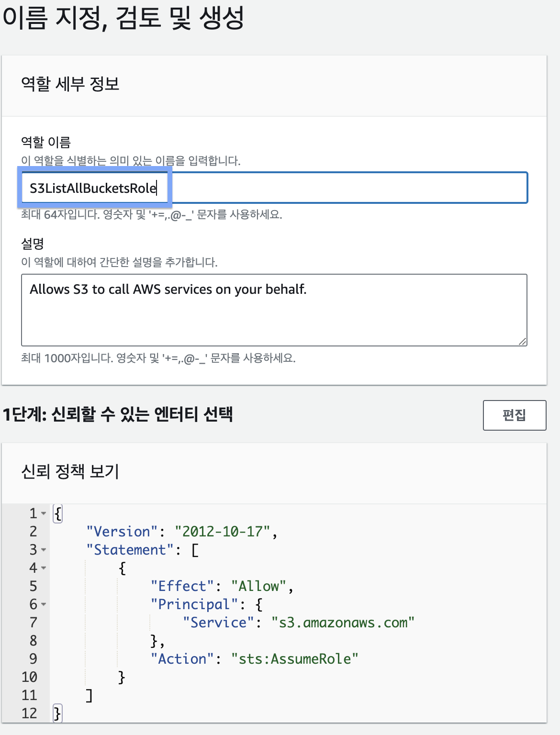
Task: Click into the description text area
Action: [274, 310]
